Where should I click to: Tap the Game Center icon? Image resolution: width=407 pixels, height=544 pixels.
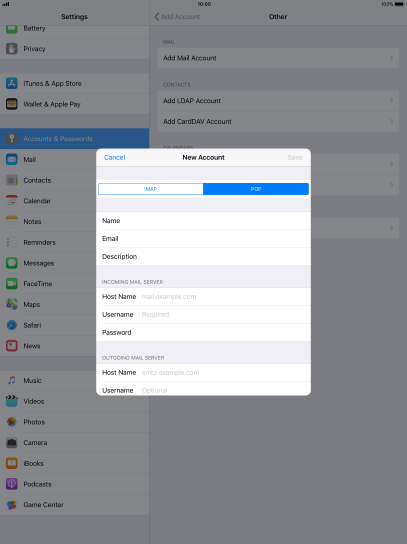[11, 505]
